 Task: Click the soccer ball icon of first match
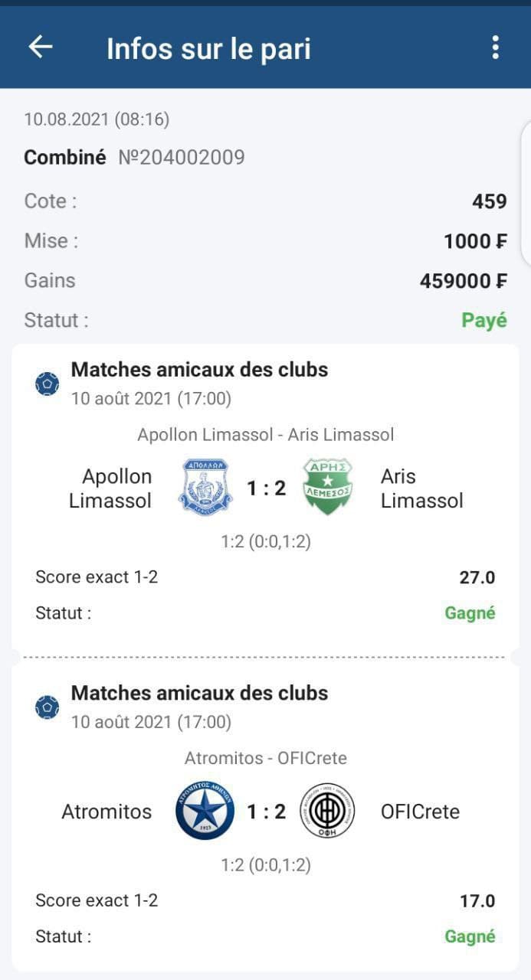point(47,384)
